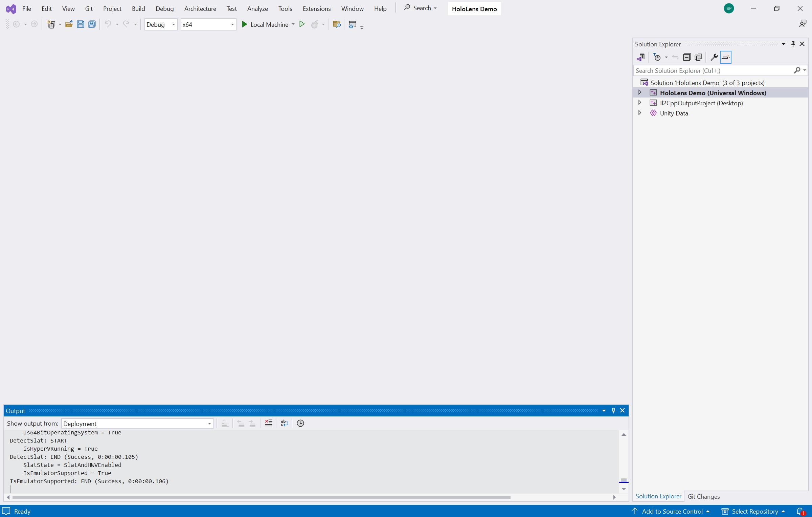
Task: Open the Debug configuration dropdown
Action: click(161, 24)
